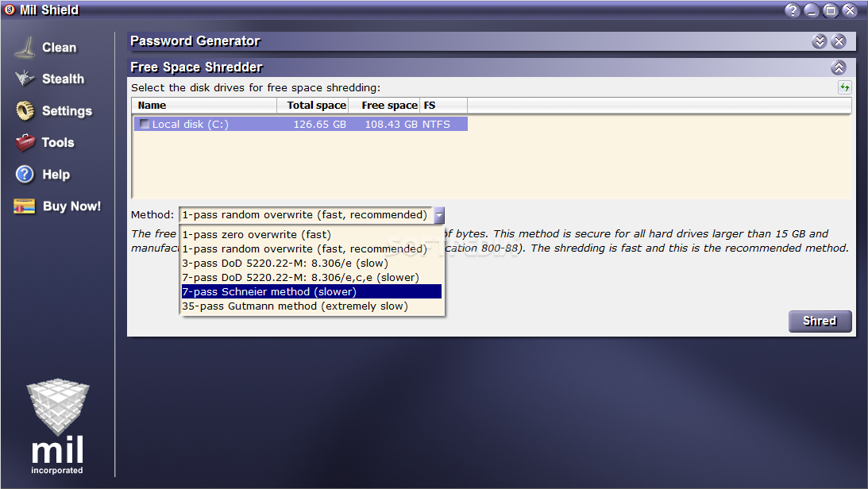Click the refresh drives list icon
Image resolution: width=868 pixels, height=489 pixels.
pos(844,87)
